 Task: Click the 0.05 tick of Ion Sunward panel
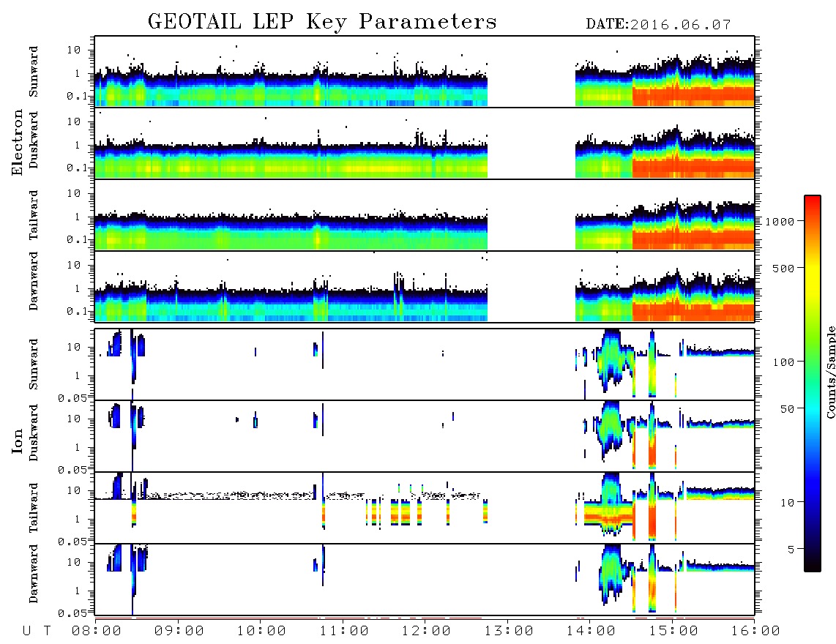point(72,397)
